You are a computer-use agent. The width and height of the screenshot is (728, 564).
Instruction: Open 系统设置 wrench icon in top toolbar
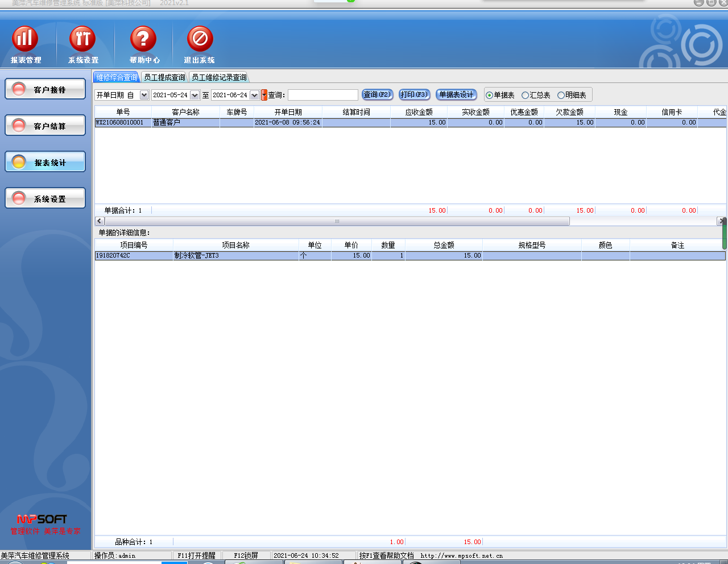click(83, 45)
